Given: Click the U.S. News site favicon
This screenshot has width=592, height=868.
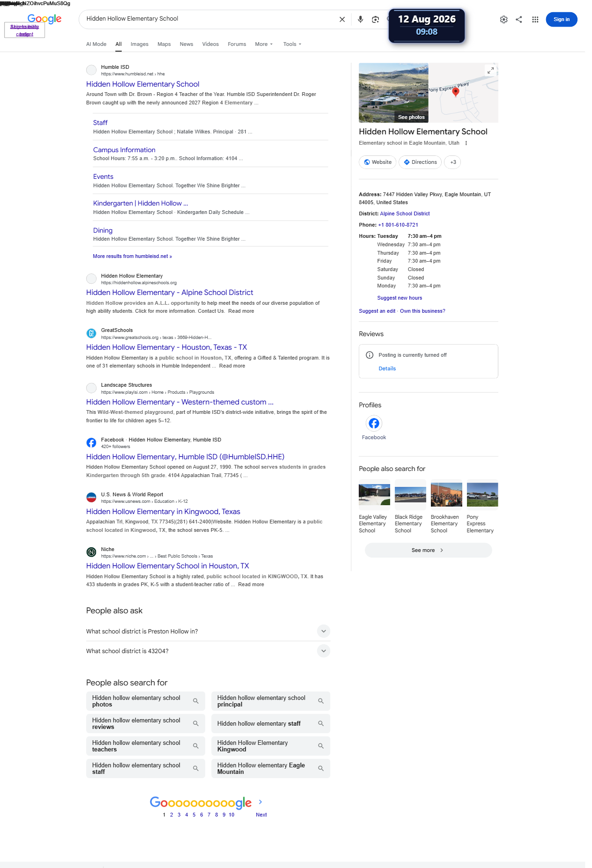Looking at the screenshot, I should 91,498.
